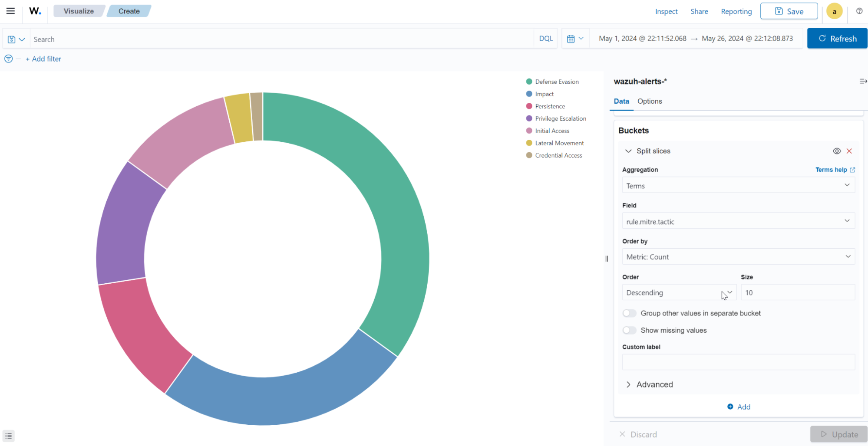The image size is (868, 446).
Task: Expand the Advanced section
Action: point(649,384)
